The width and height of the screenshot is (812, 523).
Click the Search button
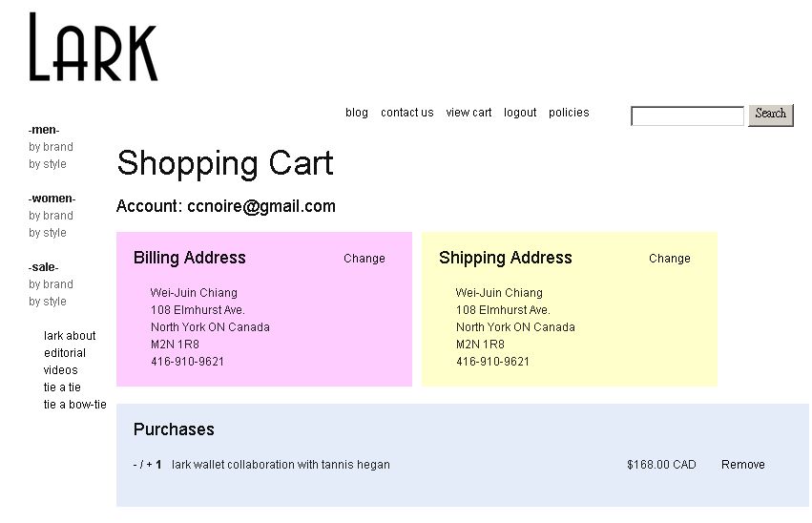[x=771, y=115]
